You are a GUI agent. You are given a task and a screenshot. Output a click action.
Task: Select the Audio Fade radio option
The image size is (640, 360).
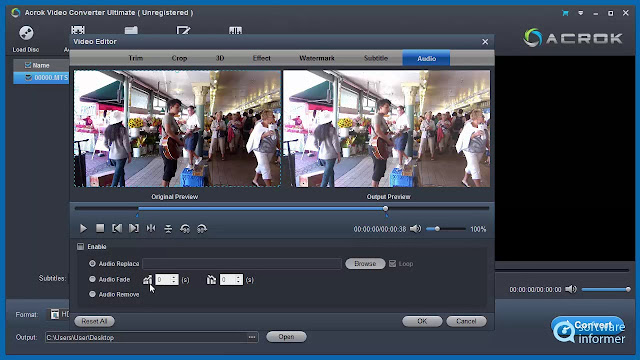click(x=92, y=279)
